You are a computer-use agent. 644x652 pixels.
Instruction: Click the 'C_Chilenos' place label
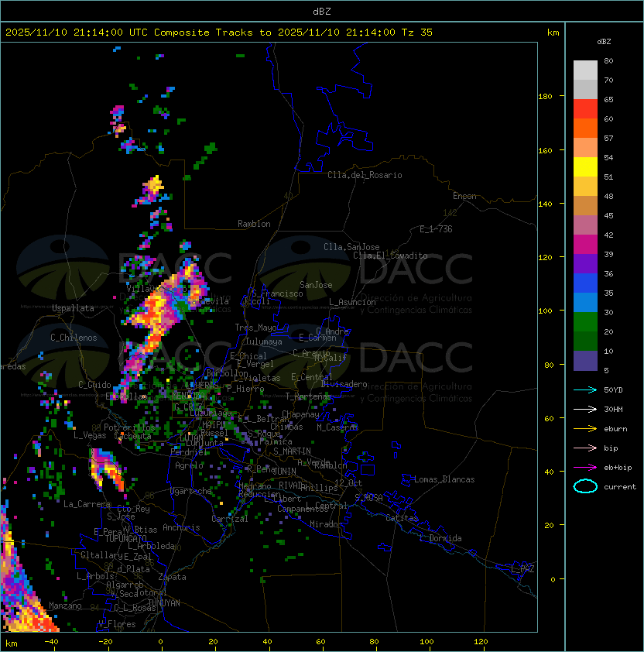tap(74, 338)
